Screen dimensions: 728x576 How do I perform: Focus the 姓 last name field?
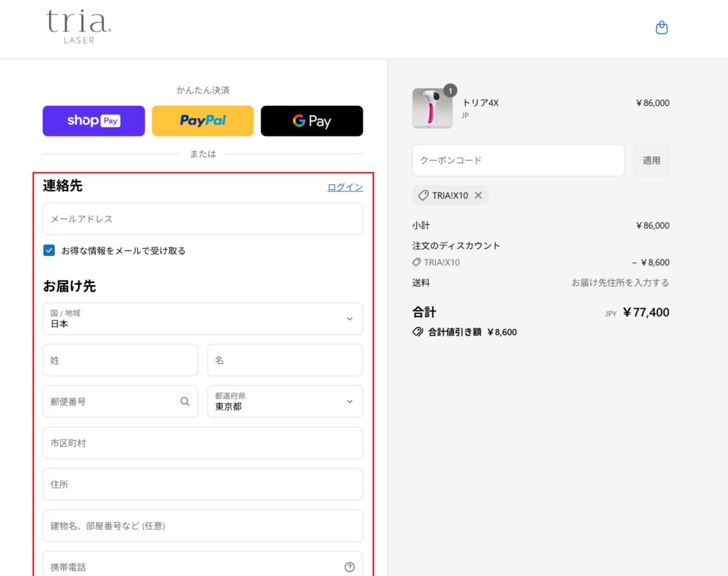(120, 360)
